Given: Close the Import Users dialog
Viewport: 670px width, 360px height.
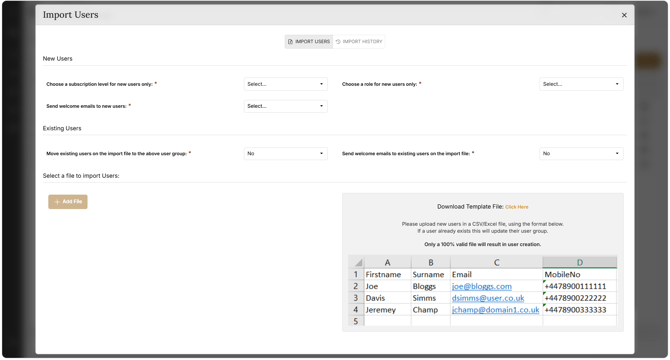Looking at the screenshot, I should (x=624, y=15).
